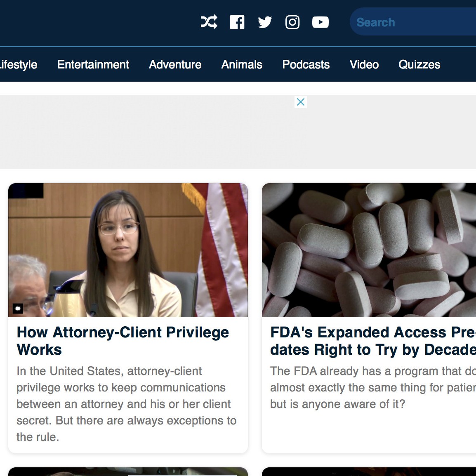The height and width of the screenshot is (476, 476).
Task: Click into the Search field
Action: (413, 21)
